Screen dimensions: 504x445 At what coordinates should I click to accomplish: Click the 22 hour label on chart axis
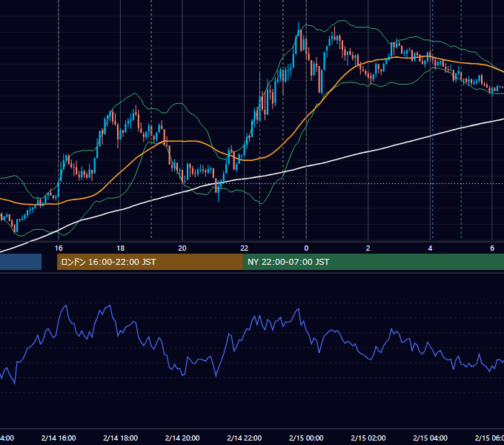pos(245,248)
